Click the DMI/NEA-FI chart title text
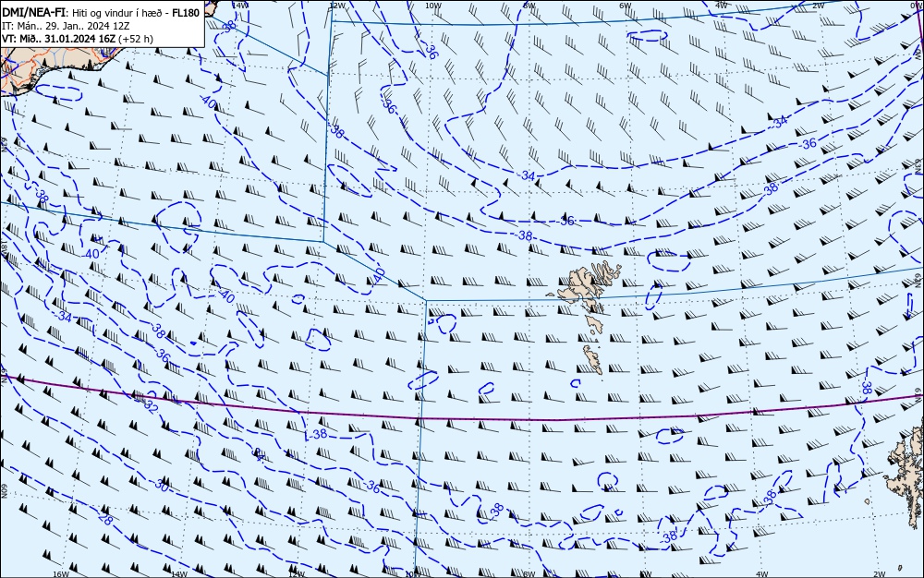The height and width of the screenshot is (578, 924). pyautogui.click(x=33, y=12)
